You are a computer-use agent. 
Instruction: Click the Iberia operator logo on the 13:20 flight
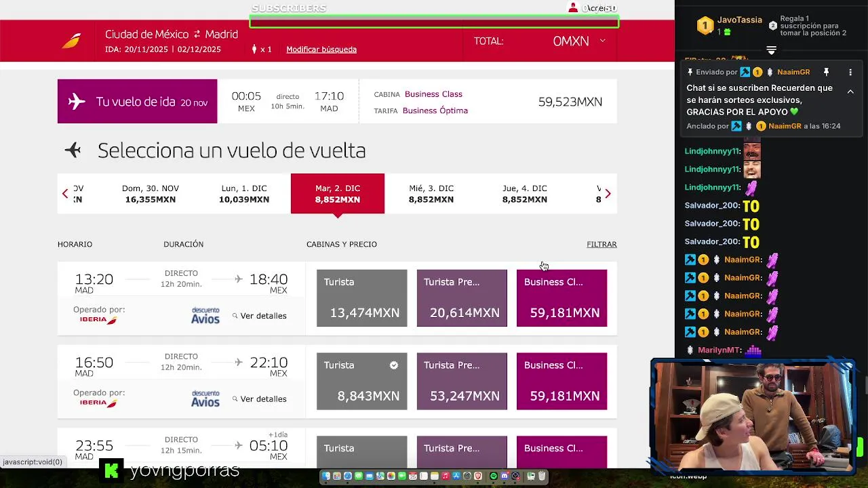click(x=98, y=319)
